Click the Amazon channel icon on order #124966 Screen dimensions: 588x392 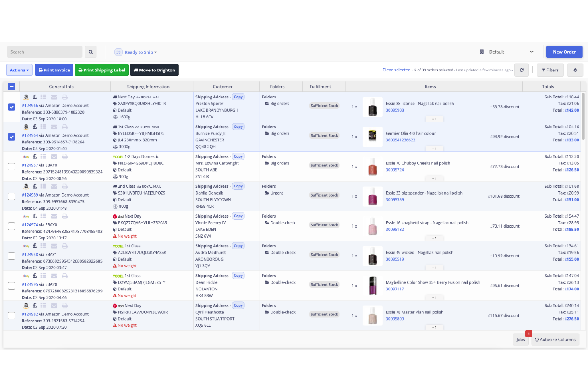[26, 97]
